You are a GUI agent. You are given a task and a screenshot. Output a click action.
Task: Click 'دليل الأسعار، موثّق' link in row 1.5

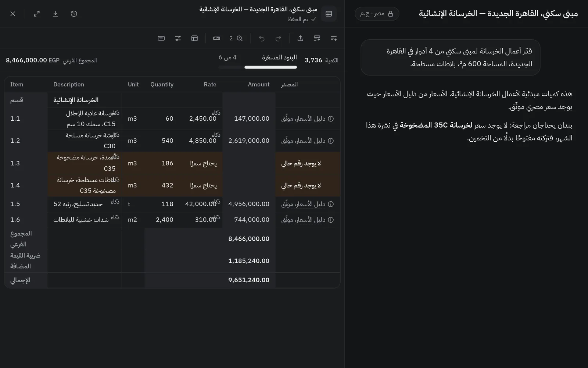[303, 204]
